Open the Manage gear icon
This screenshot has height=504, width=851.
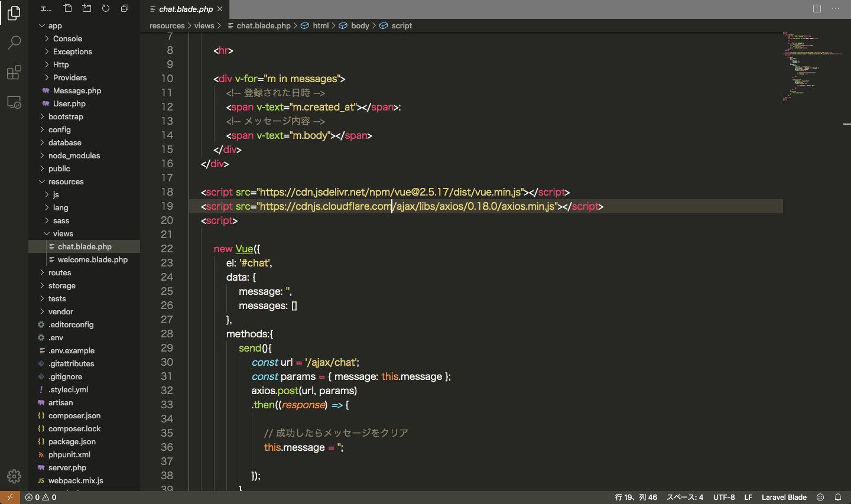pos(14,476)
